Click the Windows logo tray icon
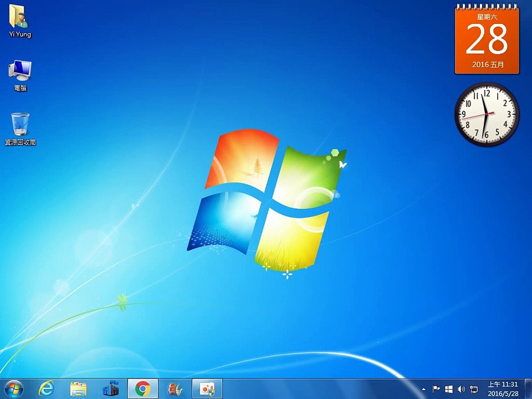 (449, 389)
